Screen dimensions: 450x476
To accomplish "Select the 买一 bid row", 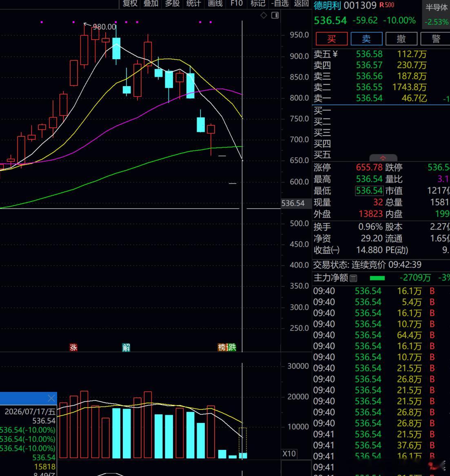I will pyautogui.click(x=381, y=111).
